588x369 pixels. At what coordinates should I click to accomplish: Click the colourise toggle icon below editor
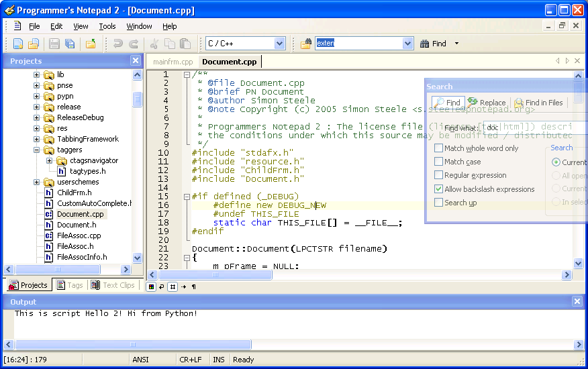pyautogui.click(x=151, y=286)
